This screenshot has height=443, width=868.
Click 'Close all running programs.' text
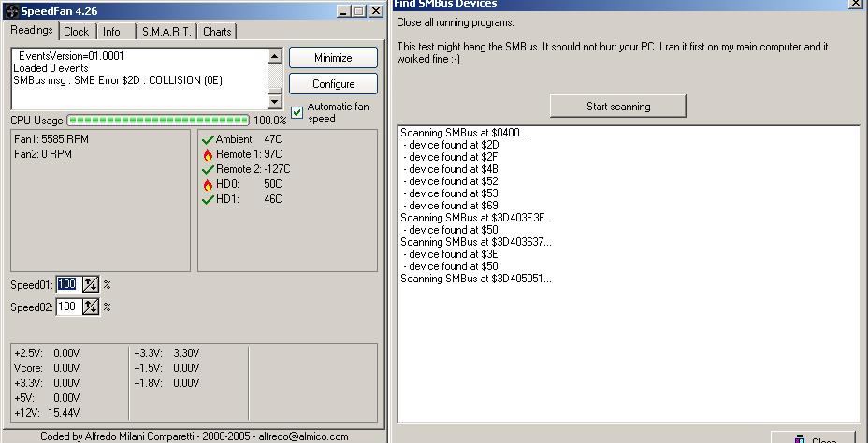click(455, 23)
